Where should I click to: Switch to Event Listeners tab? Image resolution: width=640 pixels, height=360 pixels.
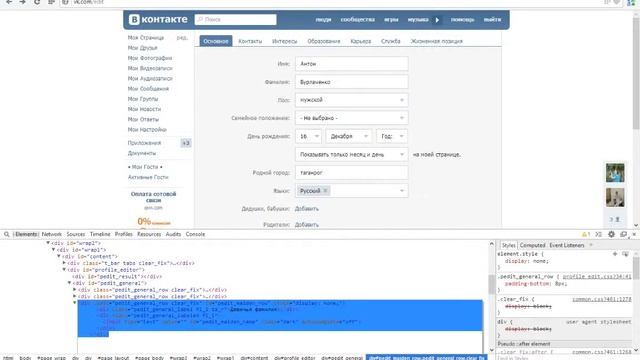click(567, 245)
